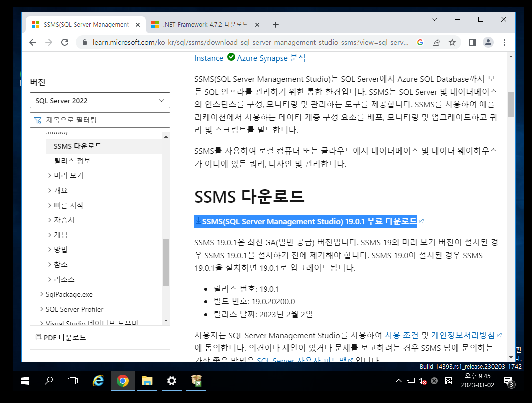Open the Action Center notifications

[x=509, y=381]
